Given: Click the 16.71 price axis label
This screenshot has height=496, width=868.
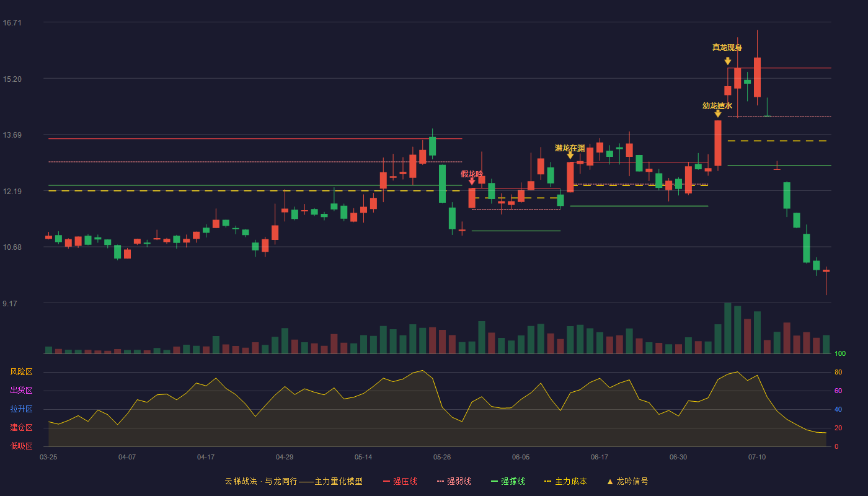Looking at the screenshot, I should click(x=12, y=23).
